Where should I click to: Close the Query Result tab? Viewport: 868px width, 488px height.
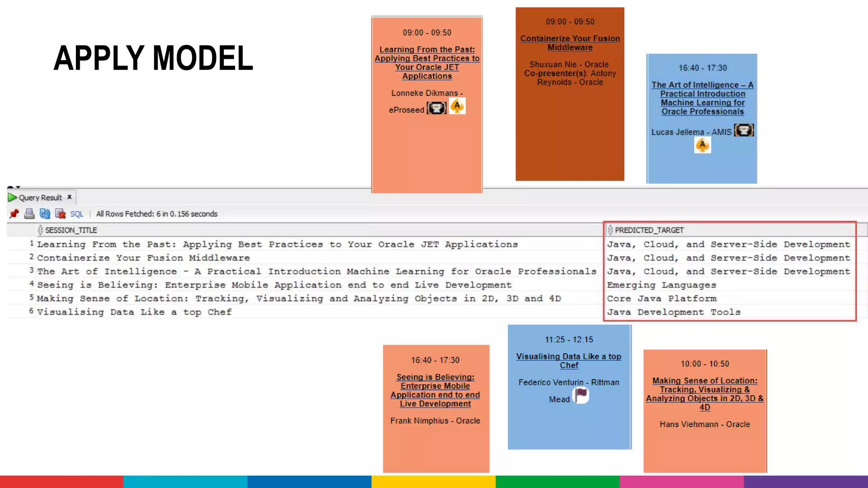point(70,197)
